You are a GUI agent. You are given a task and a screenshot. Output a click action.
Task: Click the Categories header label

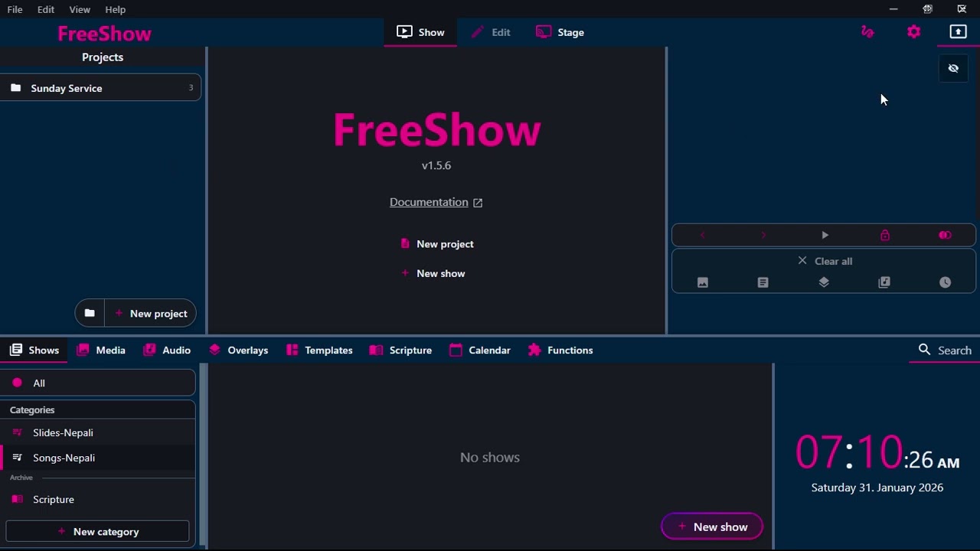tap(32, 409)
